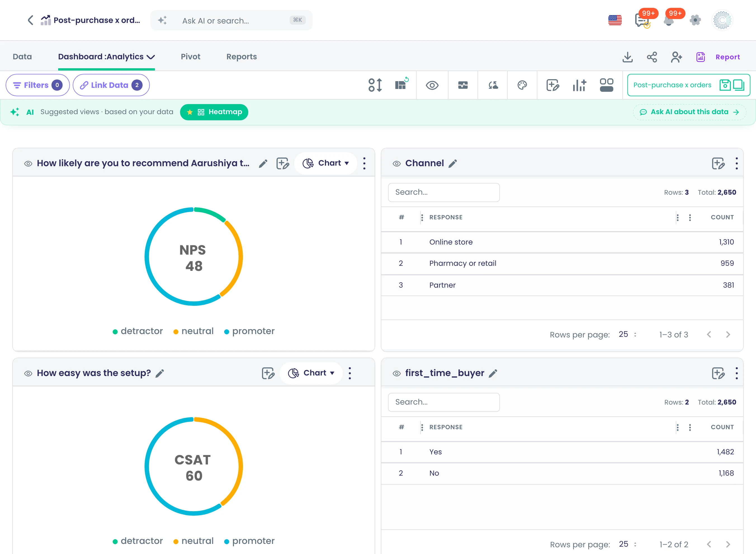Switch to the Reports tab
Viewport: 756px width, 554px height.
241,57
